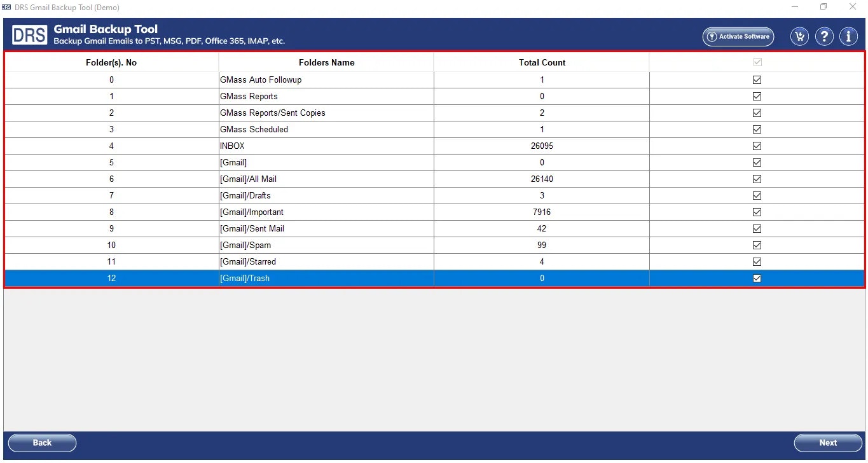The width and height of the screenshot is (868, 463).
Task: Open the info about icon
Action: pyautogui.click(x=848, y=36)
